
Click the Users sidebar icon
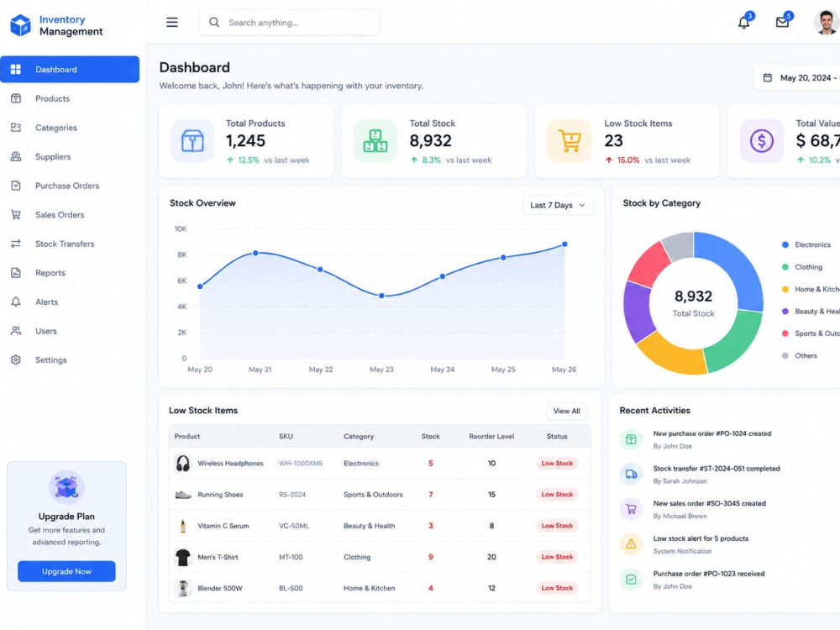pos(16,331)
